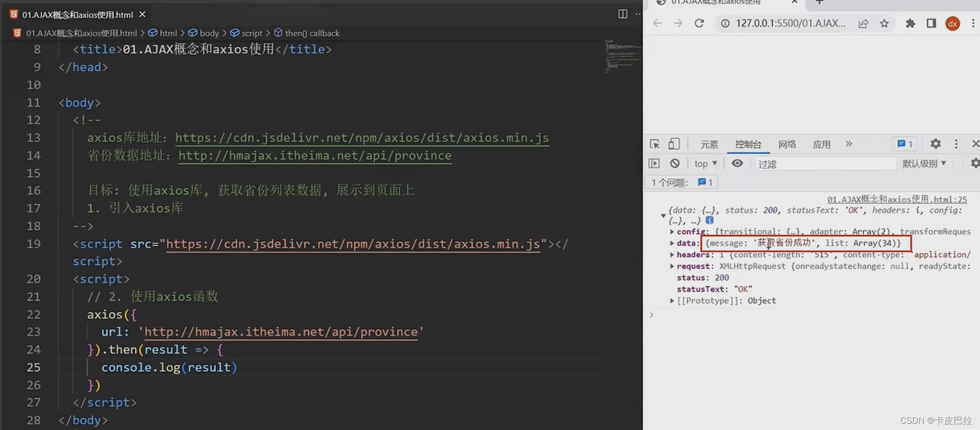The width and height of the screenshot is (980, 430).
Task: Open the issues counter badge in DevTools toolbar
Action: click(x=905, y=144)
